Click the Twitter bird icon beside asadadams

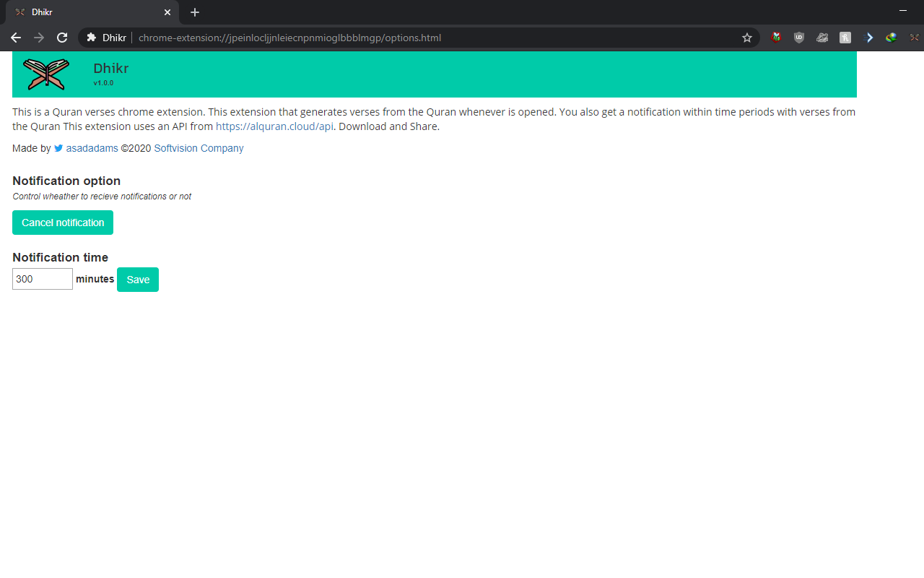[58, 148]
